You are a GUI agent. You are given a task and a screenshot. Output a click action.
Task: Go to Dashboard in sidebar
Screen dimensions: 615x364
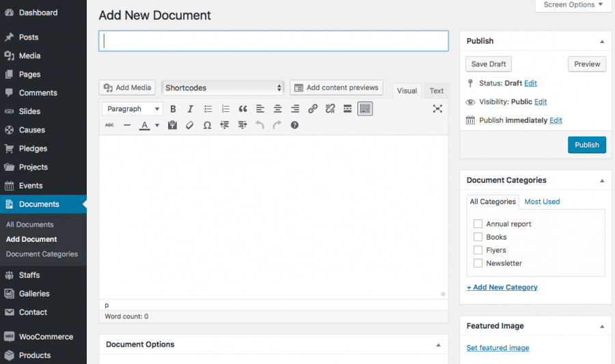pos(38,12)
